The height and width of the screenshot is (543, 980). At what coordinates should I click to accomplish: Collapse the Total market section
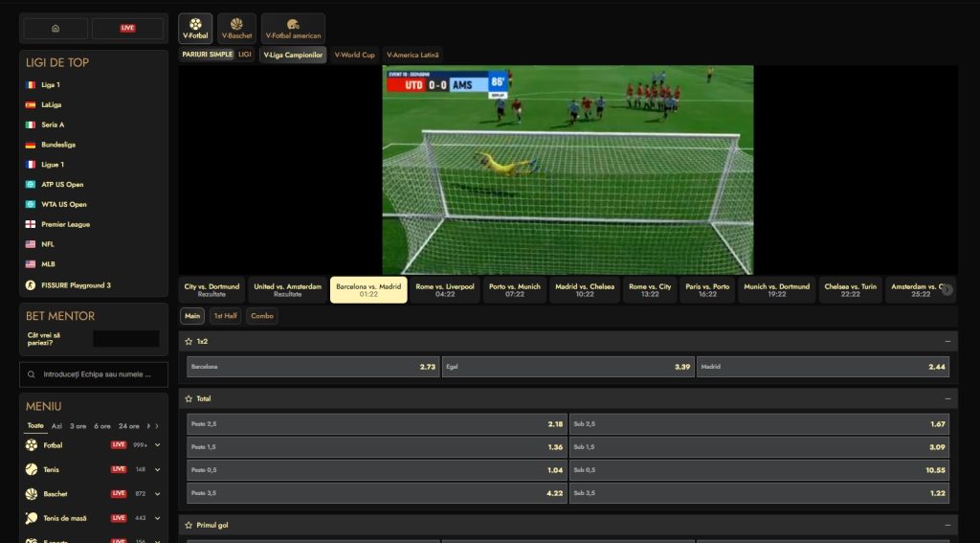947,399
